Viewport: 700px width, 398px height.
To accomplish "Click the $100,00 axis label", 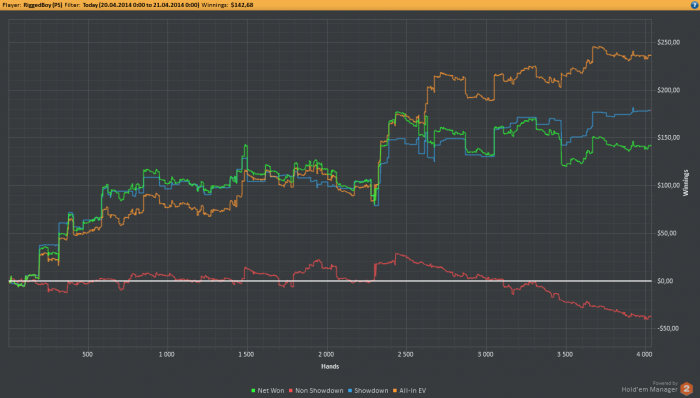I will point(668,186).
